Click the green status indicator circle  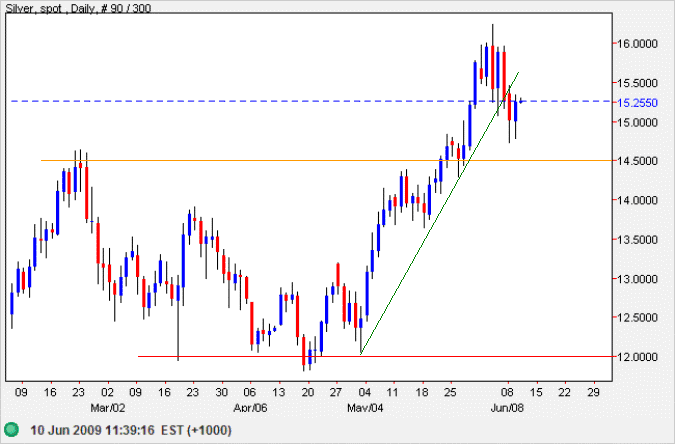click(12, 429)
